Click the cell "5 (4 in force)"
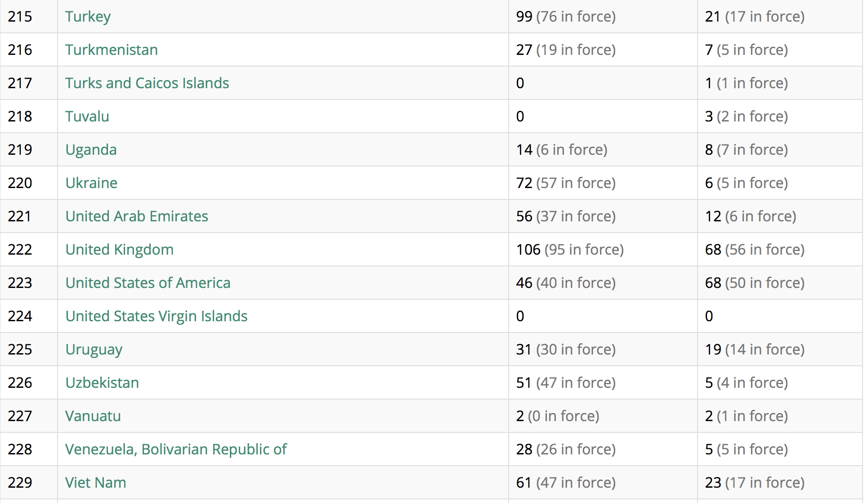Screen dimensions: 868x503 point(780,383)
